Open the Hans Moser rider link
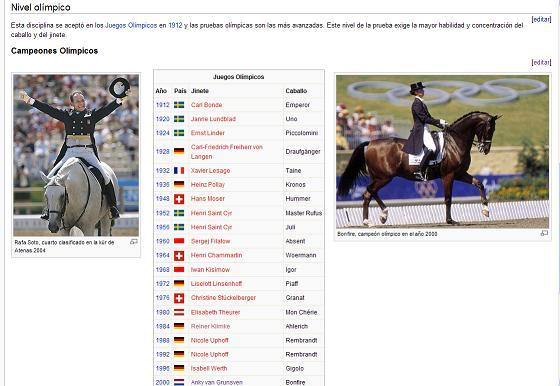Screen dimensions: 560x386 tap(208, 199)
